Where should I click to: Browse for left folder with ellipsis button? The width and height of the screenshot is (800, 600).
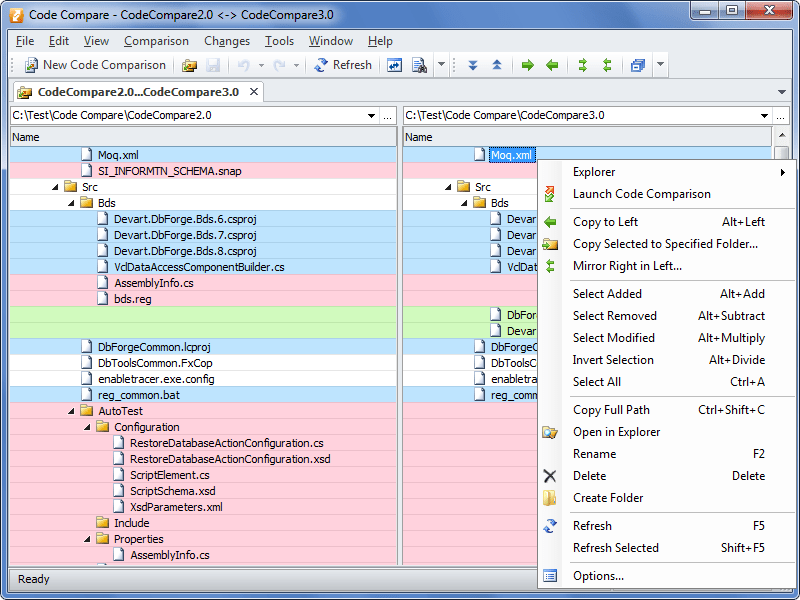click(388, 116)
